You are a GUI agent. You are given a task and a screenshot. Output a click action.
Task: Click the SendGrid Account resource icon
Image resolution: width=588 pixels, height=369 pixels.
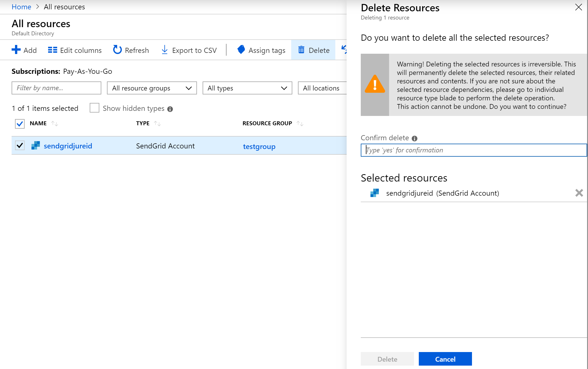[x=36, y=146]
